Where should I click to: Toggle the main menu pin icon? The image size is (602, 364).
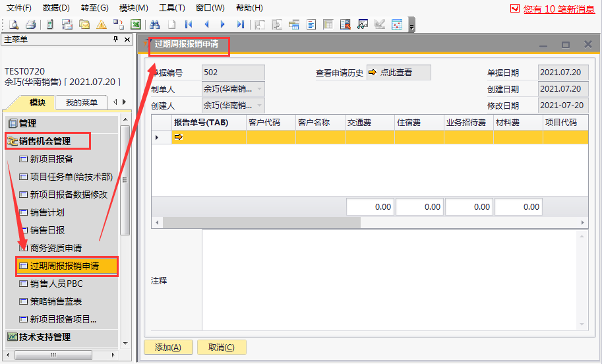(117, 40)
